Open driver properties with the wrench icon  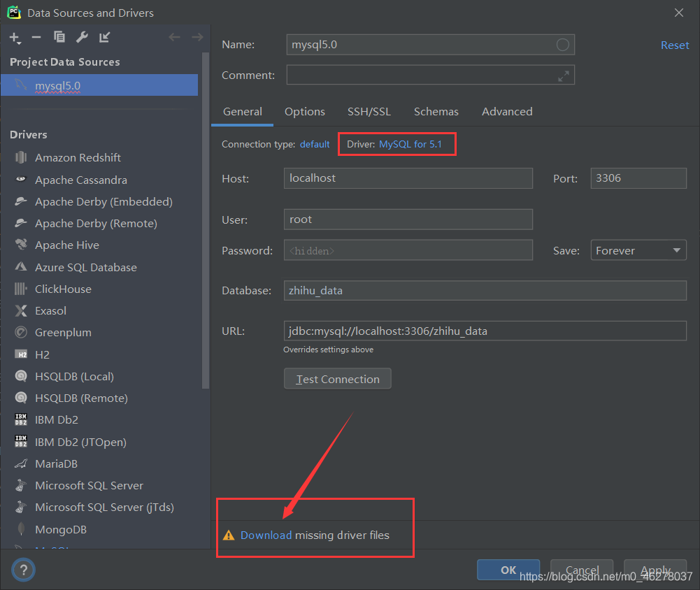pos(82,37)
